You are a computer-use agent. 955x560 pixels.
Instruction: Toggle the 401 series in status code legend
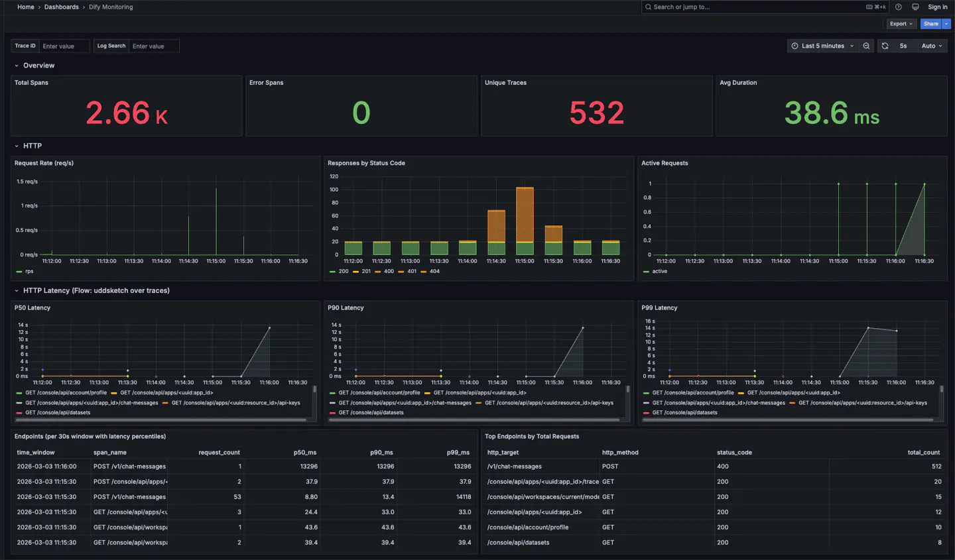coord(412,271)
